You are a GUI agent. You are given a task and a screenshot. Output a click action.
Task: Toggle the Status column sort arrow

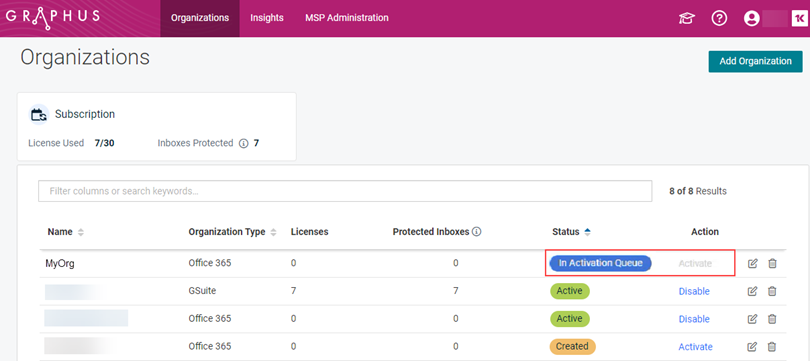[587, 232]
